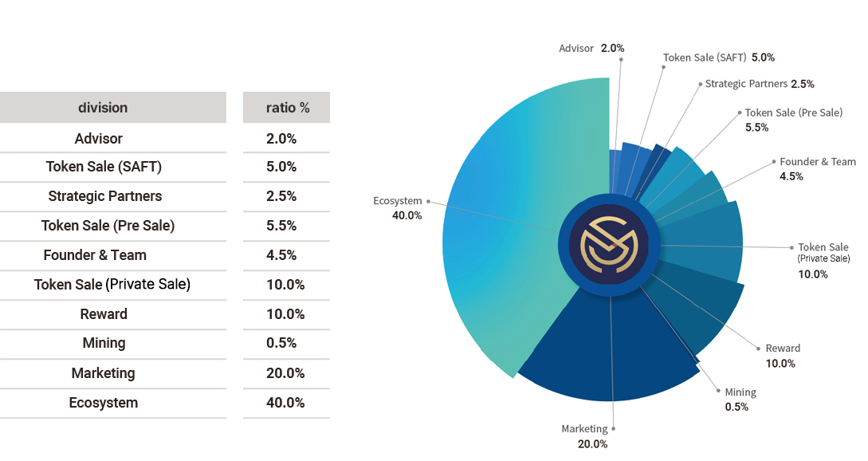Select the Founder & Team table row
The image size is (868, 461).
click(x=165, y=255)
